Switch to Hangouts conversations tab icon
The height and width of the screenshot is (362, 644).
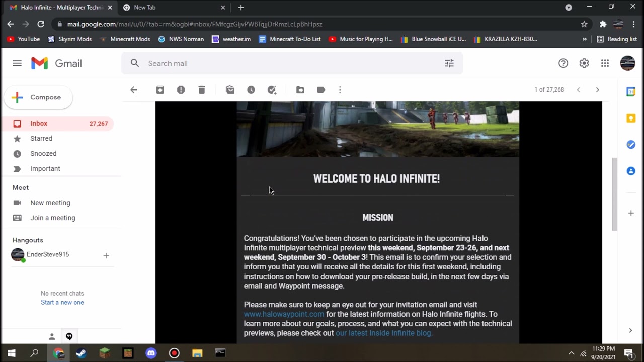[x=69, y=336]
